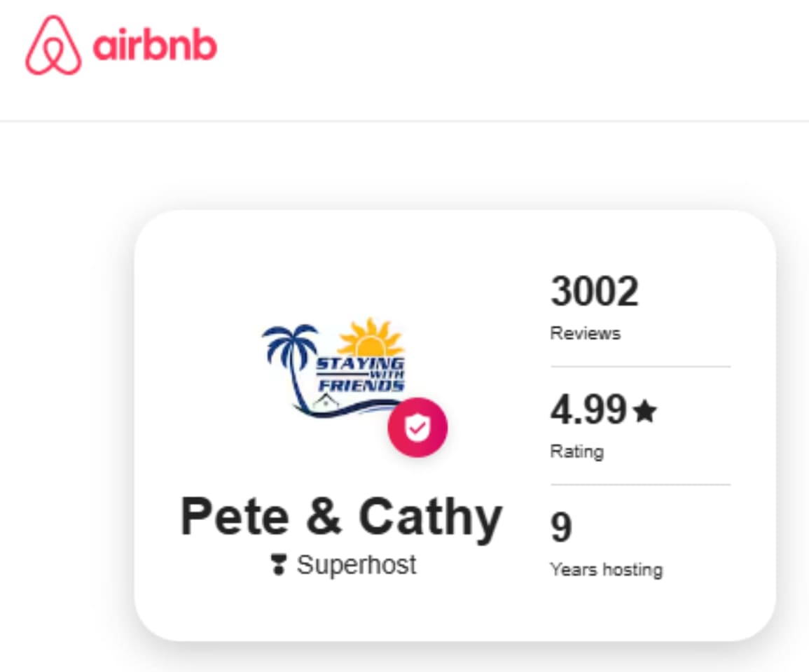
Task: Select the word Reviews under 3002
Action: [x=585, y=333]
